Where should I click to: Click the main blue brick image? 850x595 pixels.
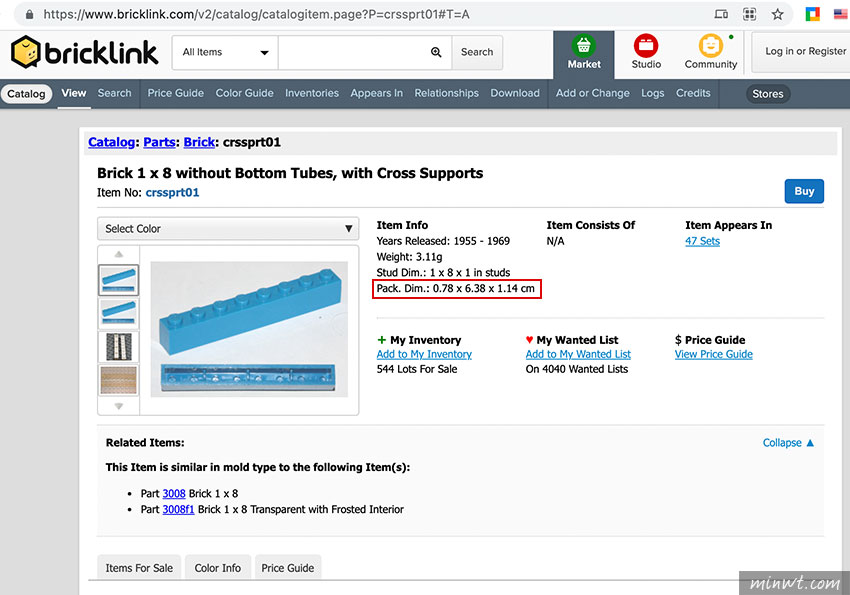[x=249, y=329]
